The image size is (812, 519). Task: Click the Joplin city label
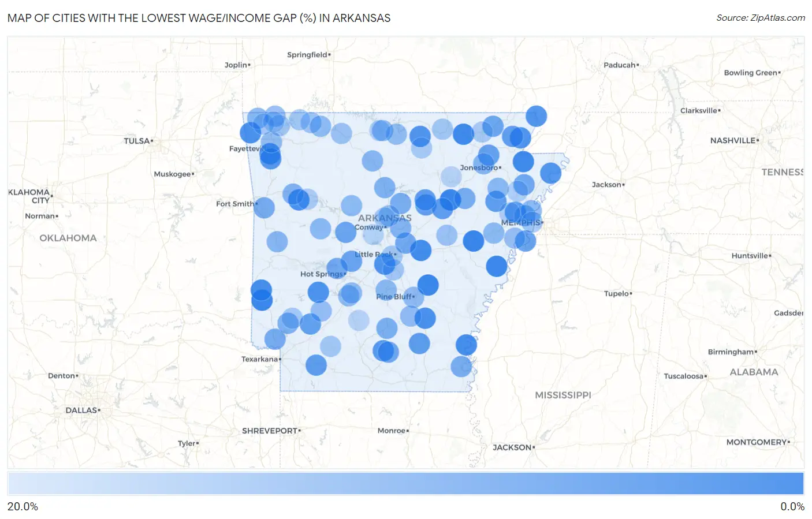click(236, 65)
